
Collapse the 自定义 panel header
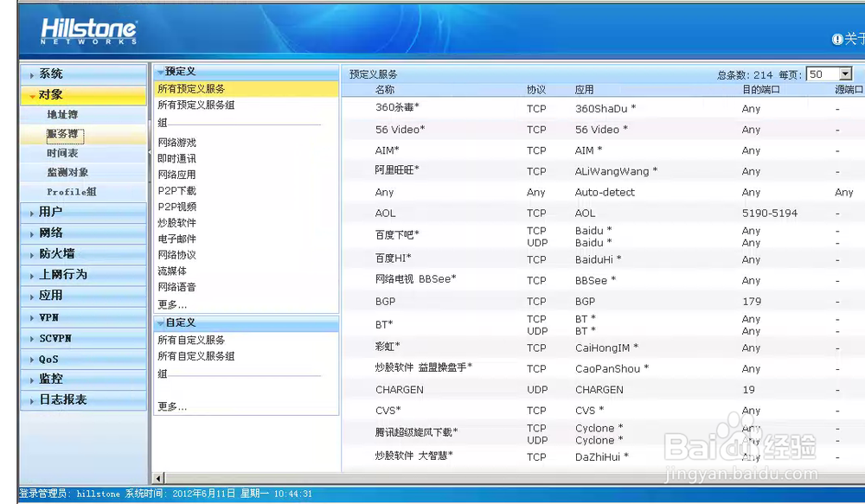pyautogui.click(x=246, y=322)
